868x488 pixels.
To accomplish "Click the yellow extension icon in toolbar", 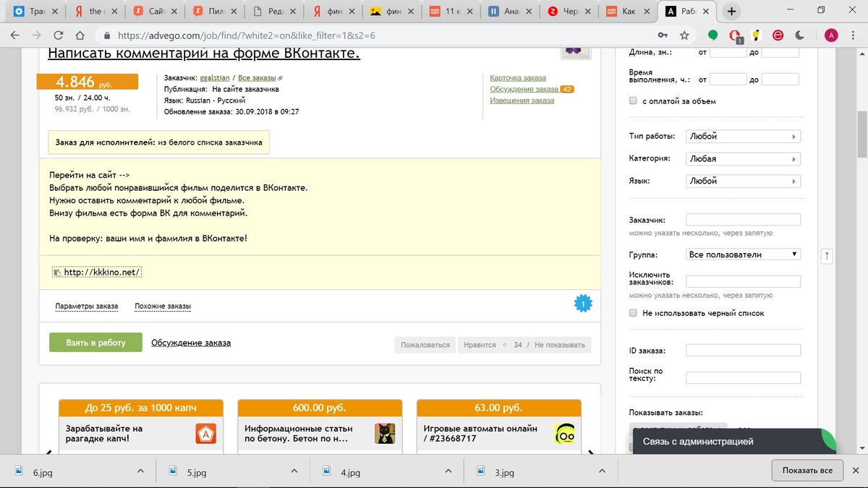I will tap(757, 35).
